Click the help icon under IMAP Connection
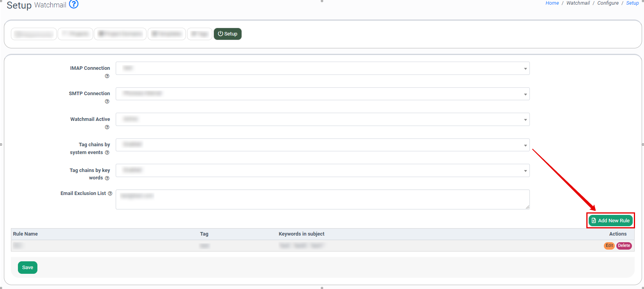The image size is (644, 289). 107,76
